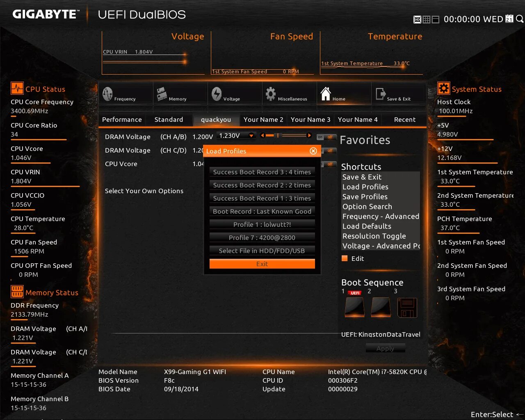Open the 1.230V DRAM voltage dropdown
Image resolution: width=525 pixels, height=420 pixels.
click(237, 135)
